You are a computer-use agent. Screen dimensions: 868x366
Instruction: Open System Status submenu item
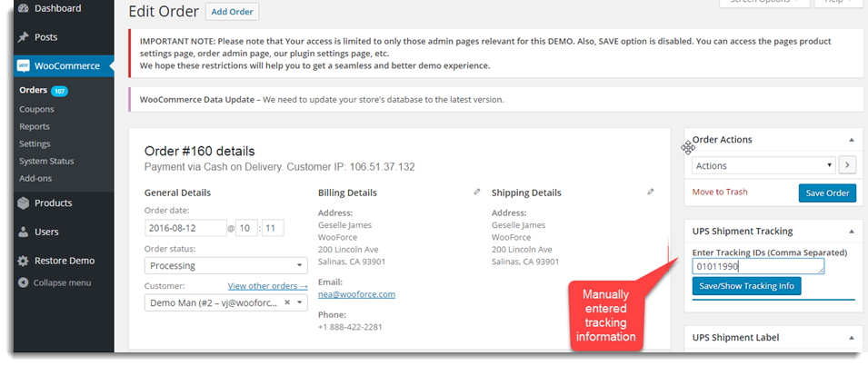coord(46,161)
